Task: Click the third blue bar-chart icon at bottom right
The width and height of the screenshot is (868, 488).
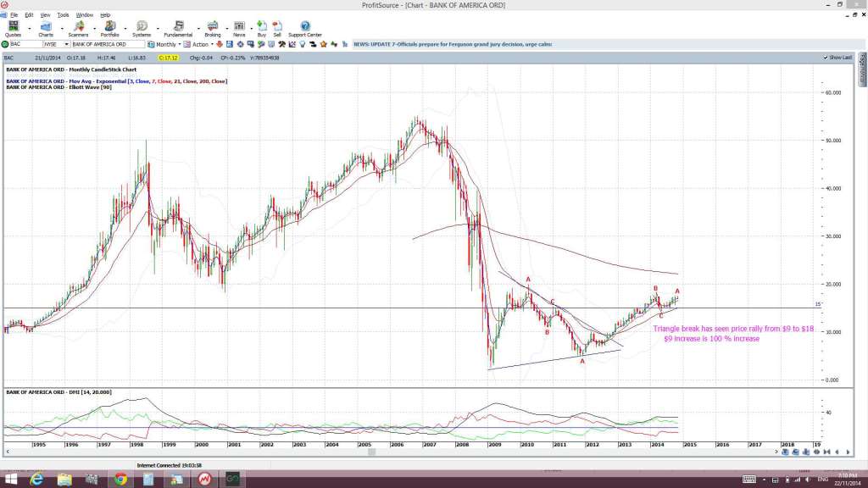Action: 806,452
